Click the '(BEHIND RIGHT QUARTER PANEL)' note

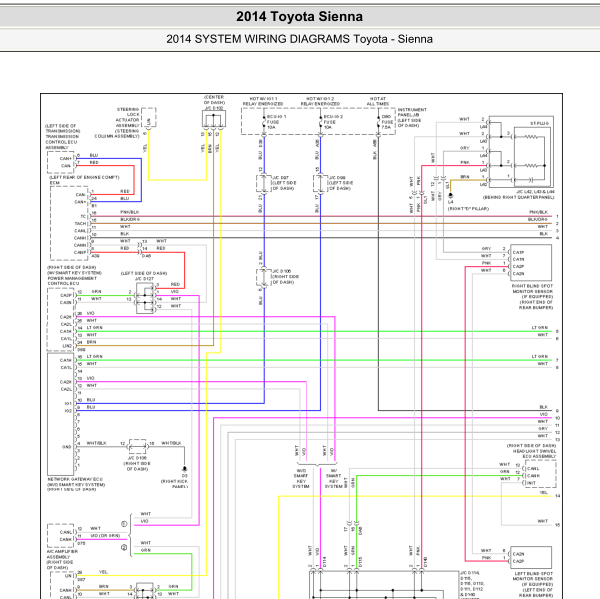[x=518, y=197]
